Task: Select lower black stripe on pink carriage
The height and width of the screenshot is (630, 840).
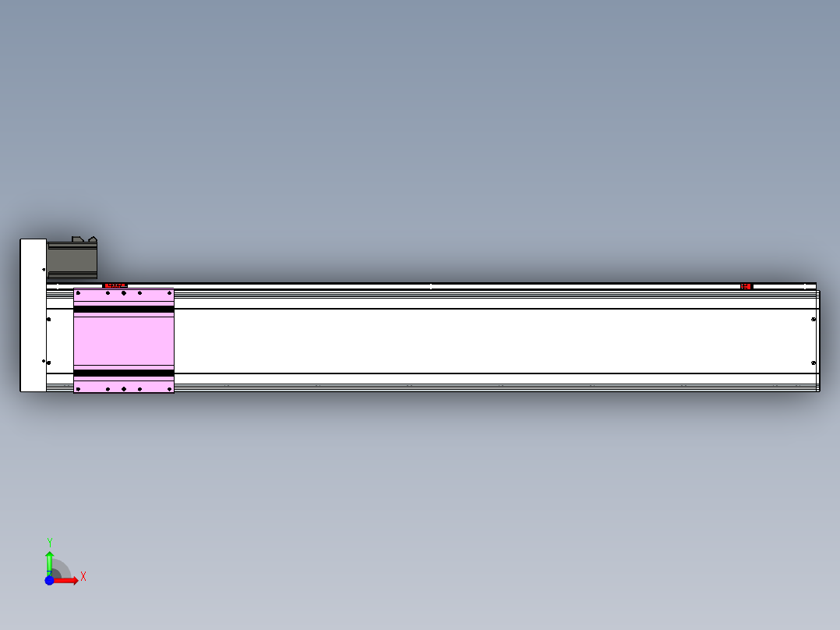Action: click(x=124, y=373)
